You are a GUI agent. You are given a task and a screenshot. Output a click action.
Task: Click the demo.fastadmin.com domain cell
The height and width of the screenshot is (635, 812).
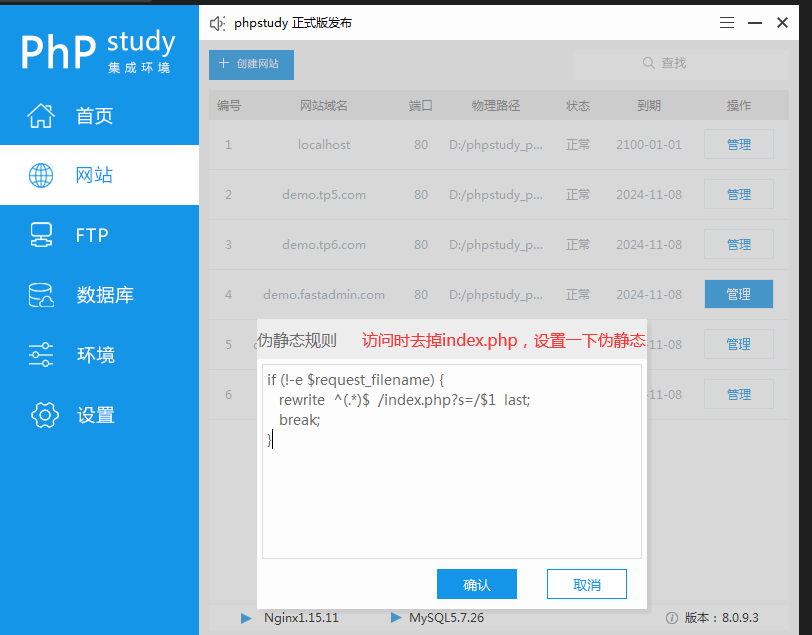coord(324,295)
